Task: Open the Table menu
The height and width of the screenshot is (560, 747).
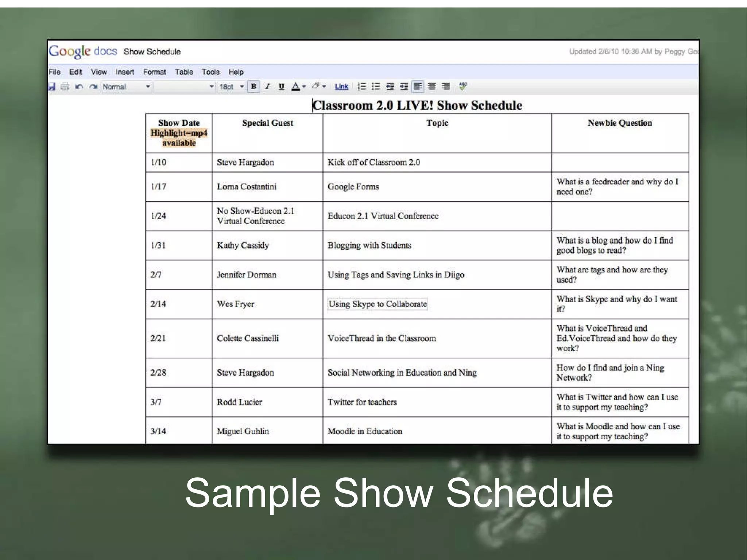Action: tap(184, 72)
